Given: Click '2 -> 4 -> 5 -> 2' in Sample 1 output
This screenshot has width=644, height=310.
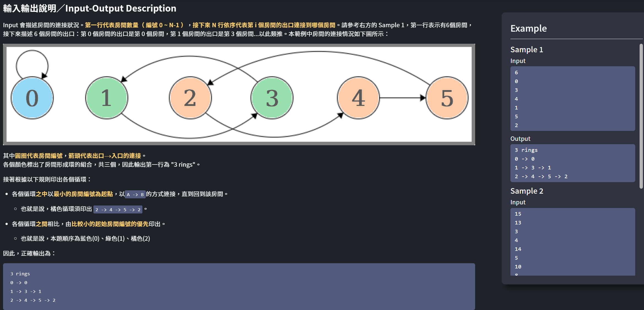Looking at the screenshot, I should (x=541, y=177).
